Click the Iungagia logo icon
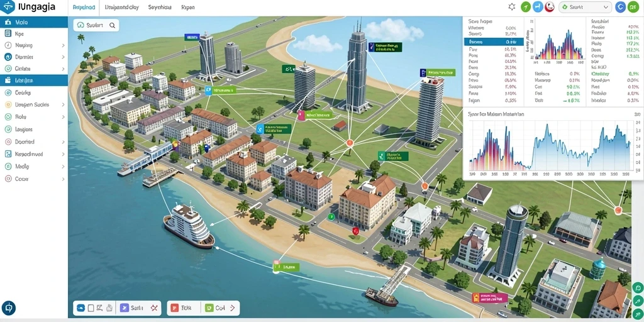The width and height of the screenshot is (644, 322). (8, 7)
